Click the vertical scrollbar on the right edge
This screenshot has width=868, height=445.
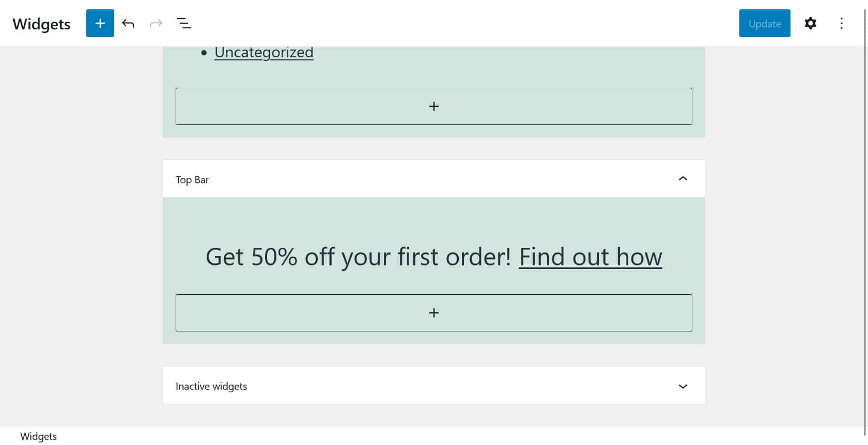pos(865,206)
